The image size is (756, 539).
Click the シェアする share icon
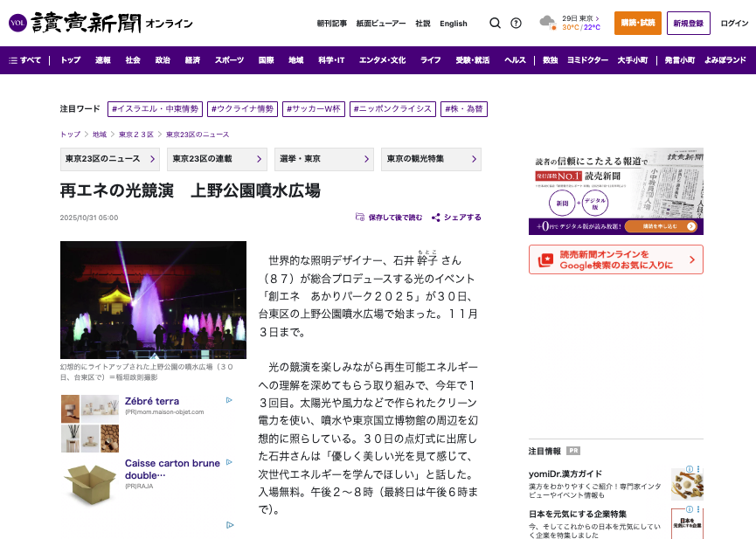coord(436,218)
